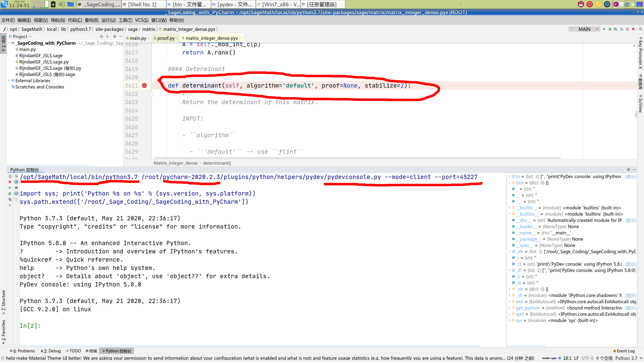
Task: Rerun the Python console with the rerun icon
Action: coord(10,176)
